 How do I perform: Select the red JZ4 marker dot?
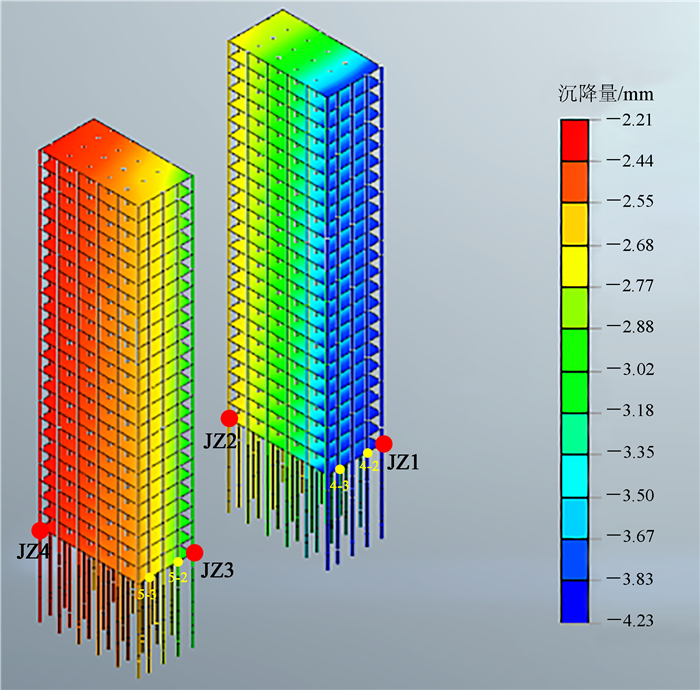click(x=40, y=530)
